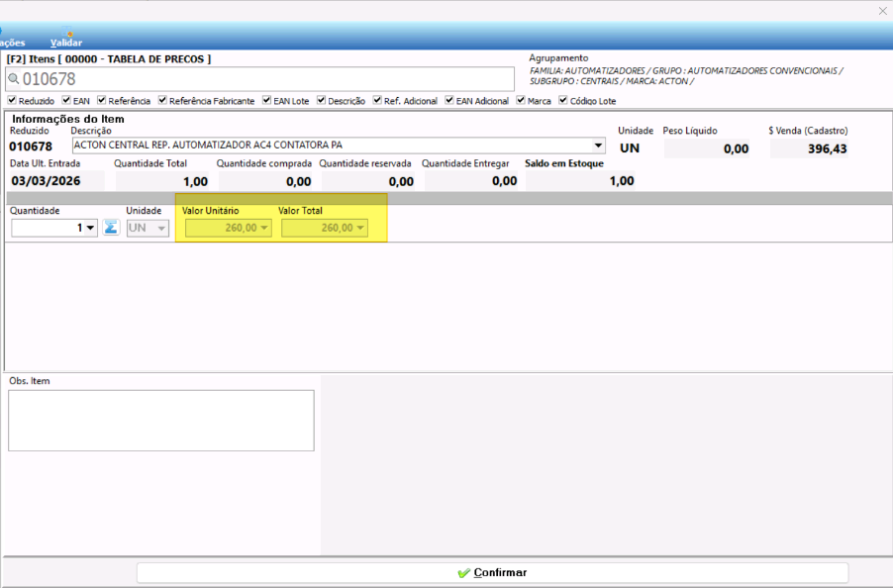Click the Informações do Item heading
This screenshot has height=588, width=893.
68,119
